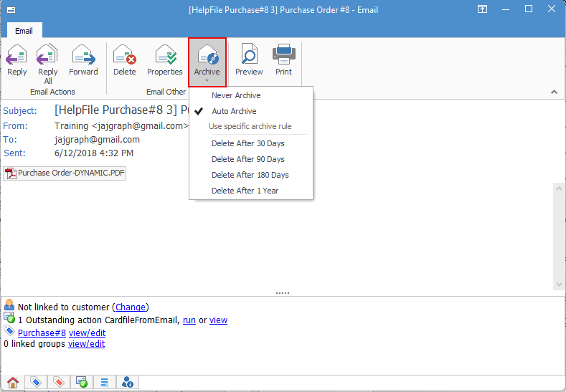
Task: Switch to the Email ribbon tab
Action: pos(24,31)
